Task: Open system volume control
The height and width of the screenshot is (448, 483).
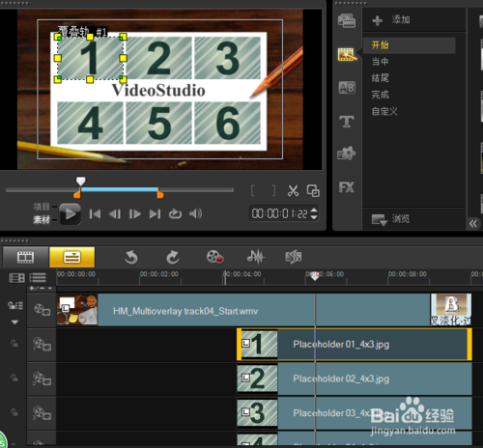Action: [x=195, y=213]
